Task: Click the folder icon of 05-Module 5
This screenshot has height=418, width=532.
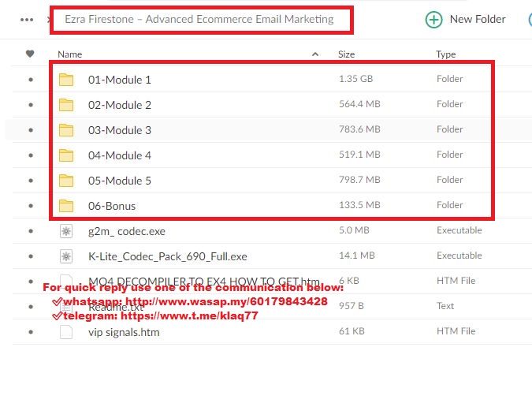Action: (x=66, y=181)
